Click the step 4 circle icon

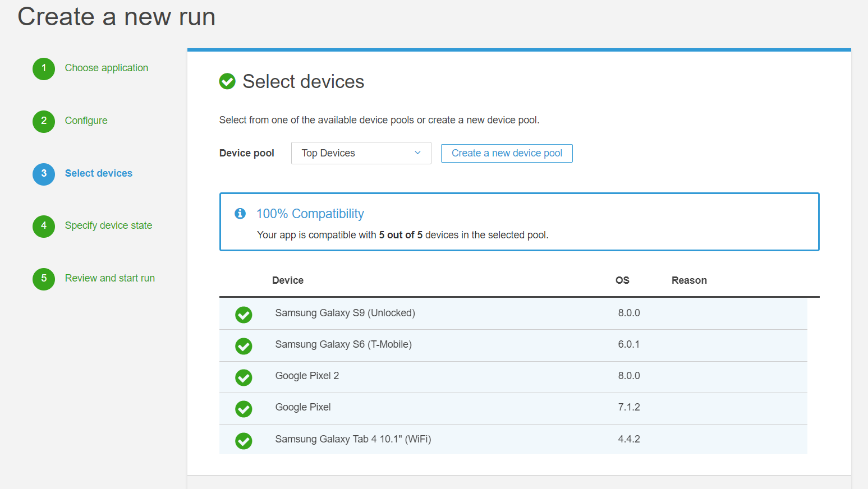click(44, 226)
